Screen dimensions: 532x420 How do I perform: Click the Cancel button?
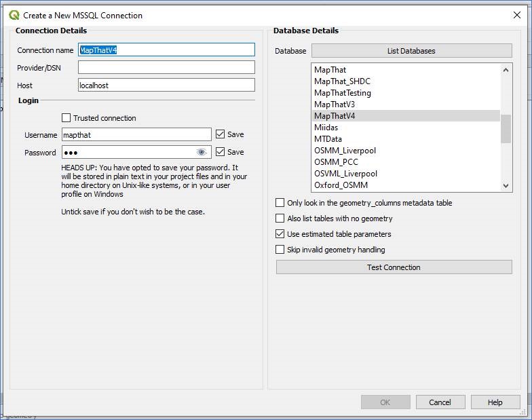[440, 402]
